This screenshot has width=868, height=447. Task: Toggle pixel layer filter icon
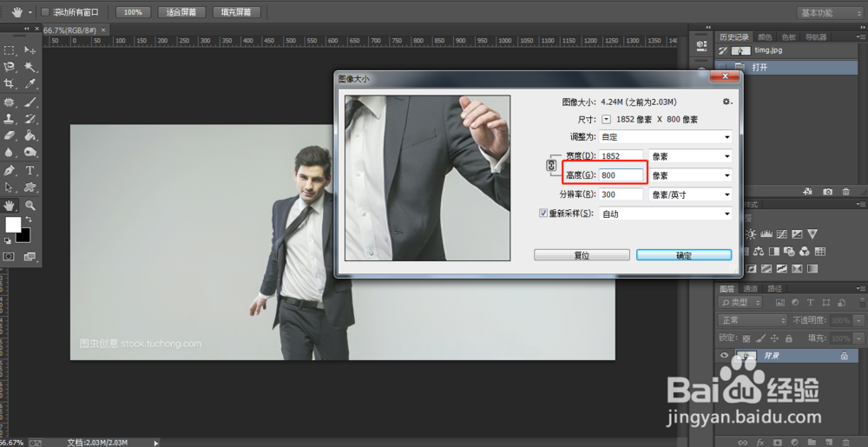coord(780,303)
